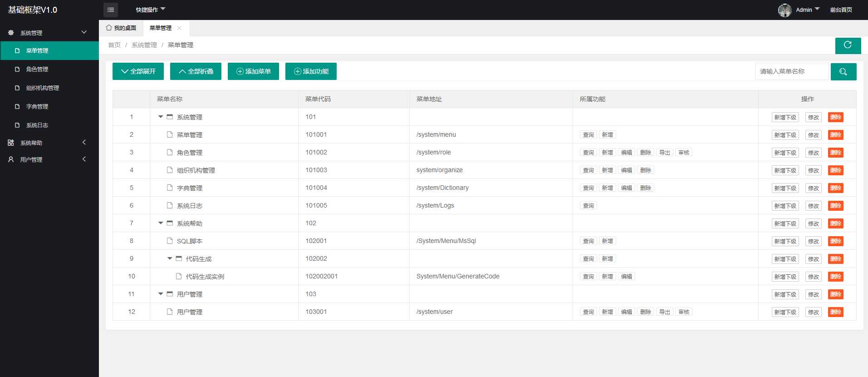Click 添加菜单 button
This screenshot has height=377, width=868.
pos(253,71)
